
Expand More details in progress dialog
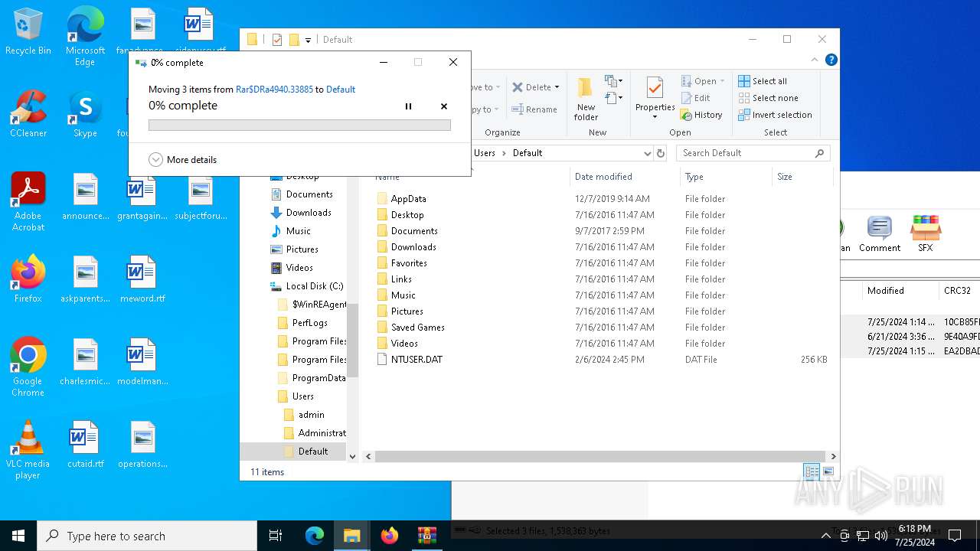[x=183, y=160]
